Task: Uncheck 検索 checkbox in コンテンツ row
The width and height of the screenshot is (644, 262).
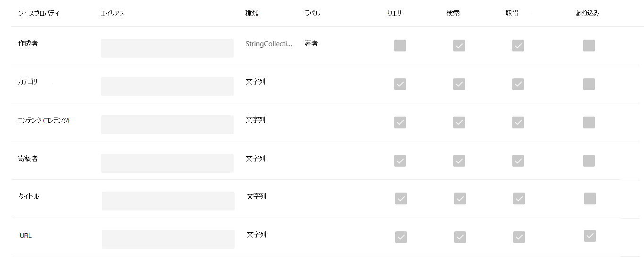Action: [459, 122]
